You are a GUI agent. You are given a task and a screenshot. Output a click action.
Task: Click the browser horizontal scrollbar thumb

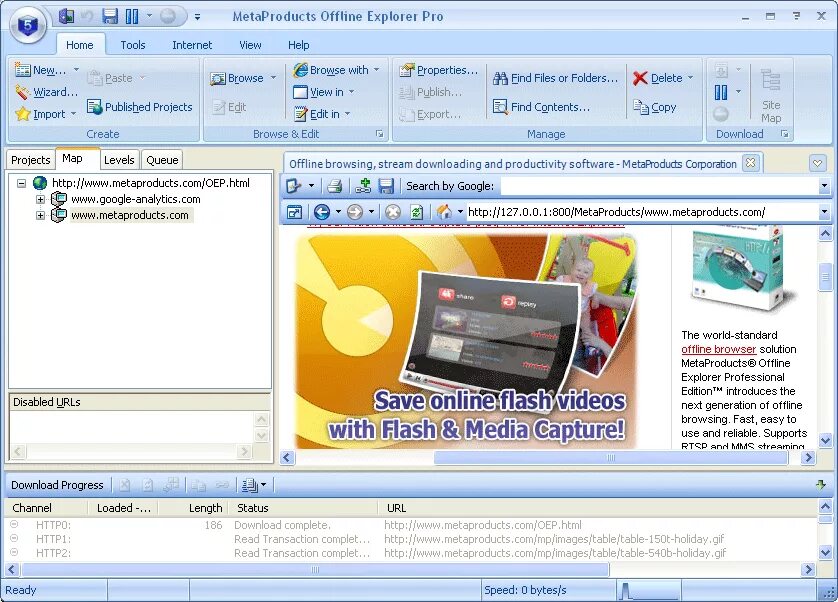(x=610, y=458)
